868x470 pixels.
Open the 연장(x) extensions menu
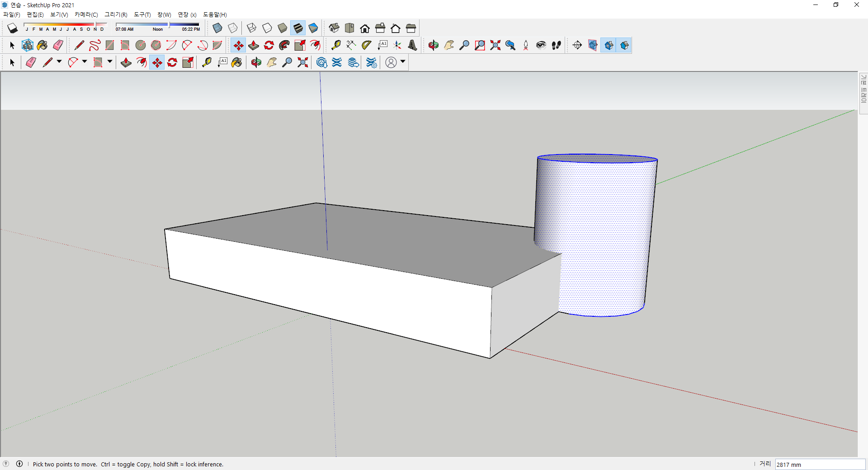[187, 14]
